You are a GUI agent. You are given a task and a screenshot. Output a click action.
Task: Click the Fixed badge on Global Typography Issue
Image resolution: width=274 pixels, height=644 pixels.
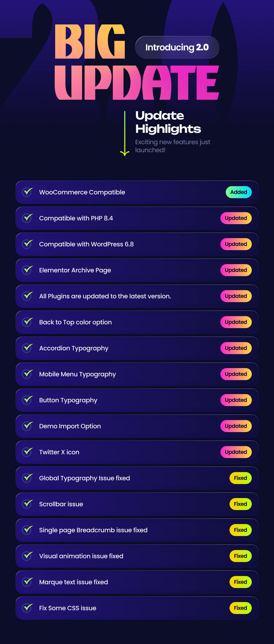pyautogui.click(x=240, y=478)
